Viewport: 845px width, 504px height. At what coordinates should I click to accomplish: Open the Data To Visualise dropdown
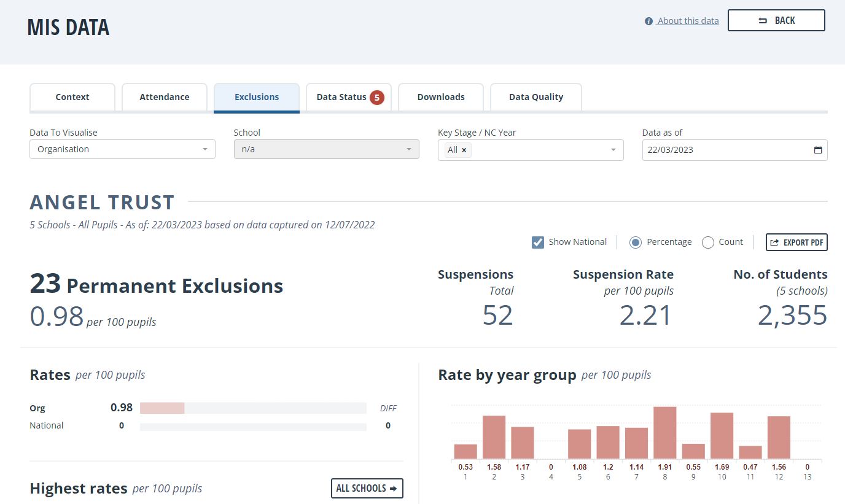(122, 149)
